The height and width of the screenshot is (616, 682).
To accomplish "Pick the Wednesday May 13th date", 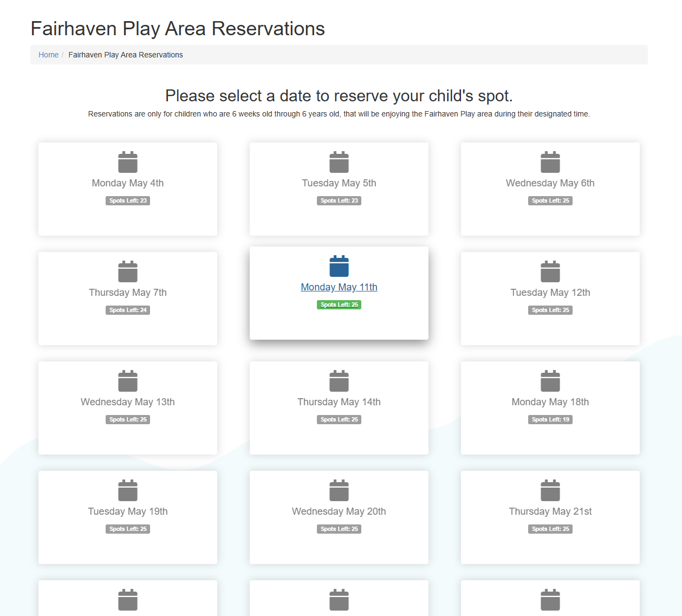I will pos(128,402).
